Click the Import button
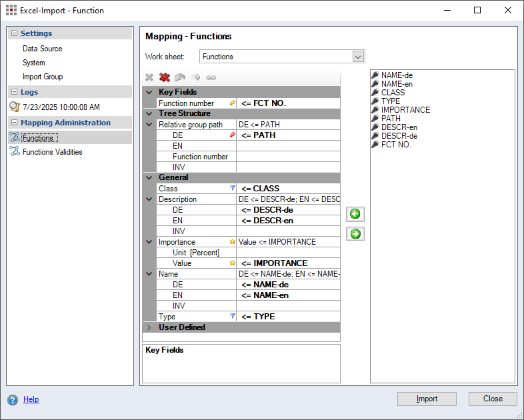 [427, 399]
